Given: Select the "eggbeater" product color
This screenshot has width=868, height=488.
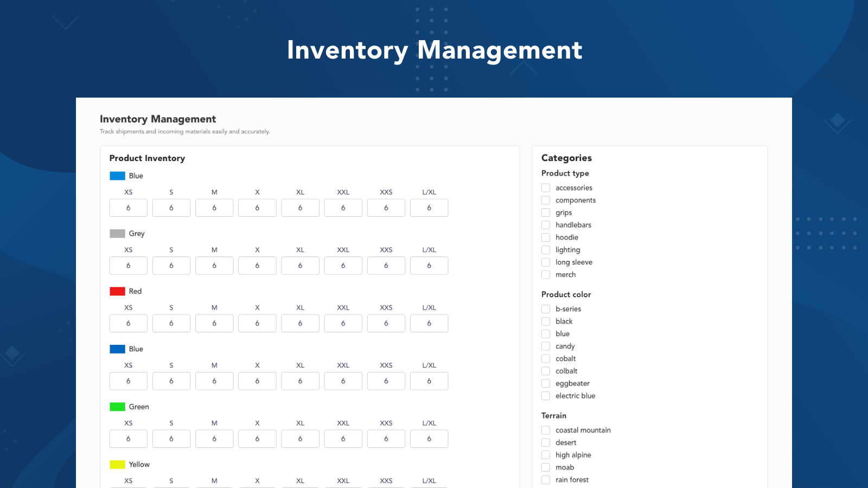Looking at the screenshot, I should (x=545, y=383).
